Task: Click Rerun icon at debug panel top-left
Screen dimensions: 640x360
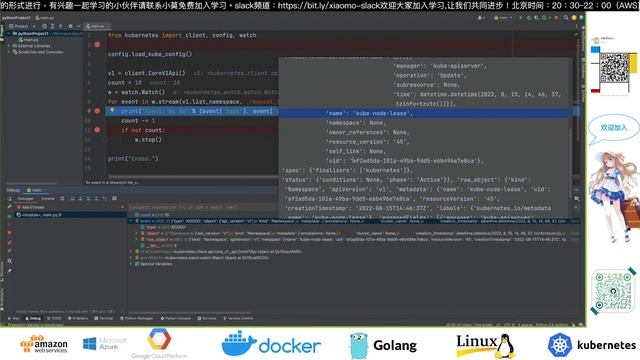Action: tap(10, 199)
